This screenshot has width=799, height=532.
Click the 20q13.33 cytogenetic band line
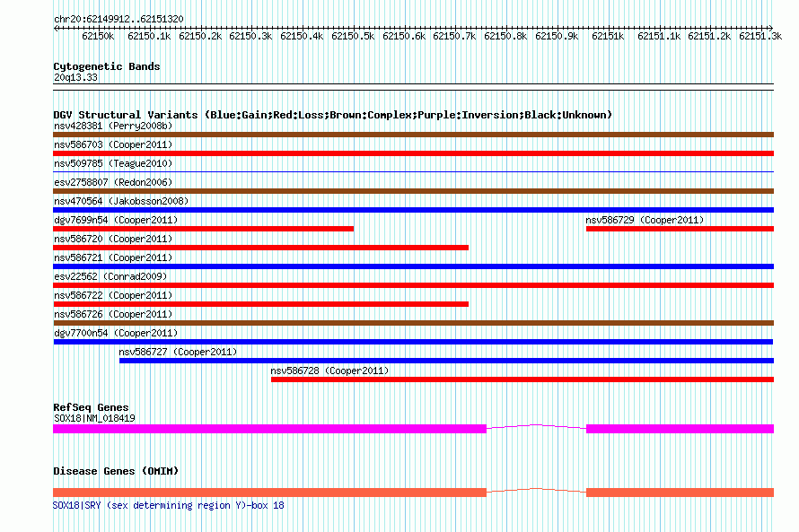413,87
